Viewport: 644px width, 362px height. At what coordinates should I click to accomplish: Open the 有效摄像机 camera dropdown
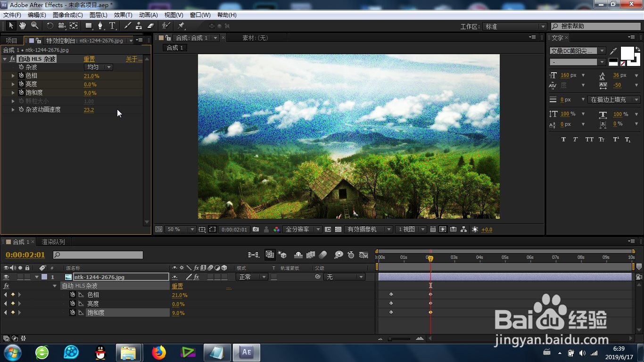[368, 229]
